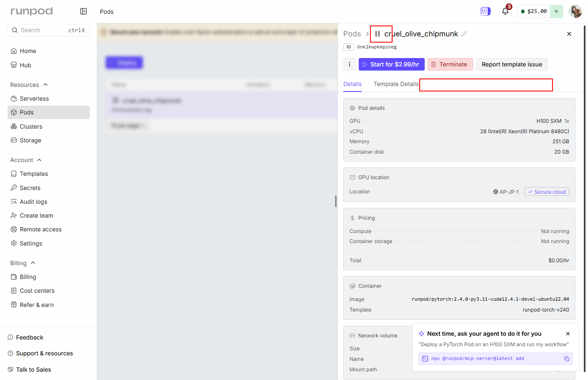
Task: Open Hub in the sidebar
Action: pos(48,65)
